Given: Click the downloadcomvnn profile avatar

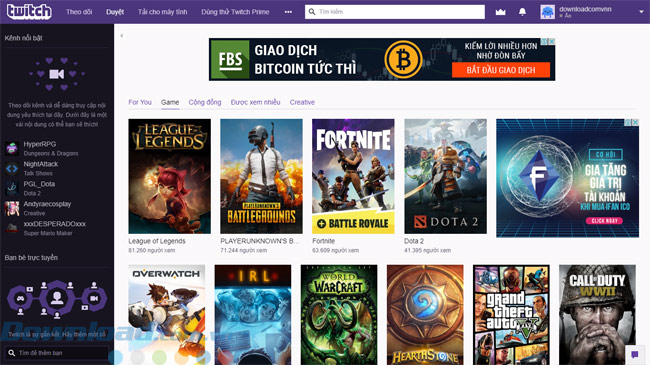Looking at the screenshot, I should [547, 12].
